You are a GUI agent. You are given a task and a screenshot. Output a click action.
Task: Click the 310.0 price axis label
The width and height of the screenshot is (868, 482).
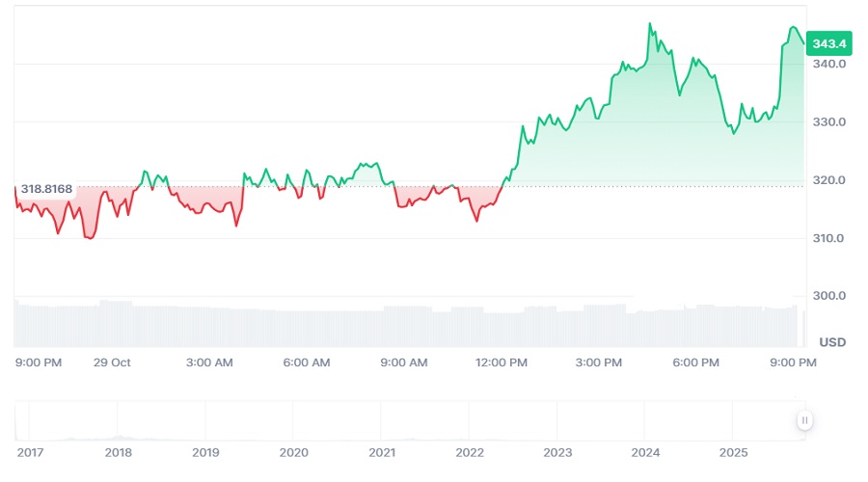coord(829,238)
